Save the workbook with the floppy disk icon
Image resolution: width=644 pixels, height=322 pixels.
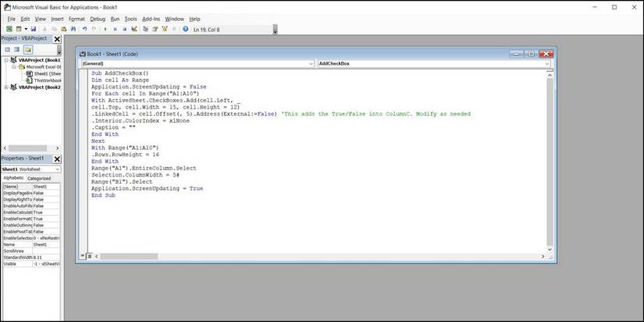34,29
